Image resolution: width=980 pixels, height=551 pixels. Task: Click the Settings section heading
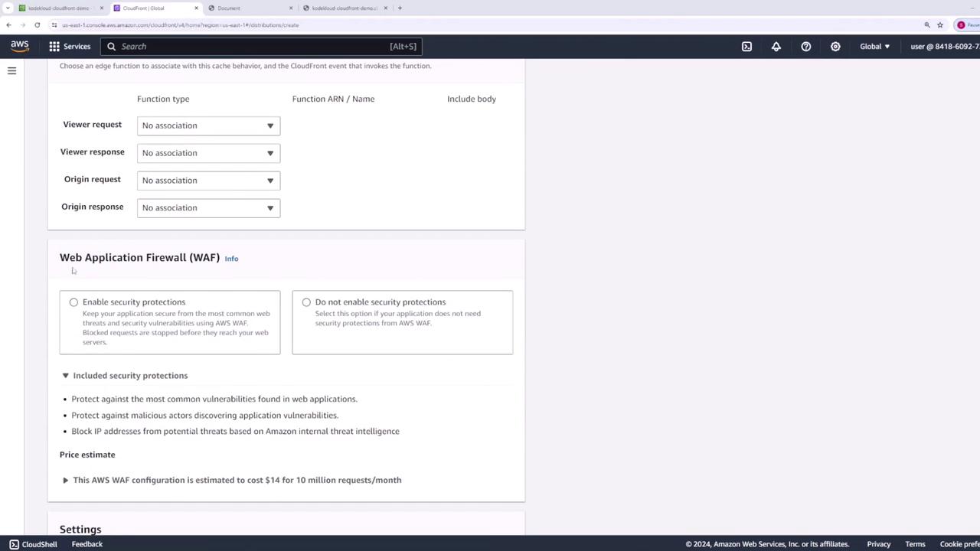(x=80, y=530)
